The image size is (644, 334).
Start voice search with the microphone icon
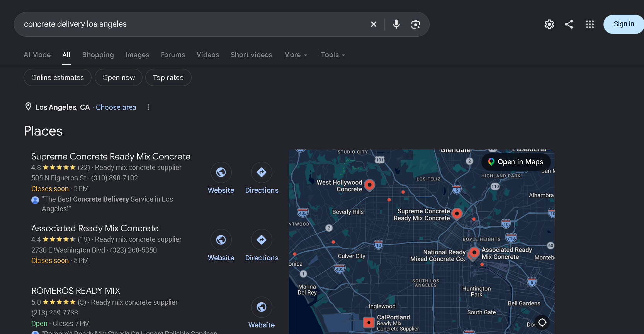coord(396,24)
